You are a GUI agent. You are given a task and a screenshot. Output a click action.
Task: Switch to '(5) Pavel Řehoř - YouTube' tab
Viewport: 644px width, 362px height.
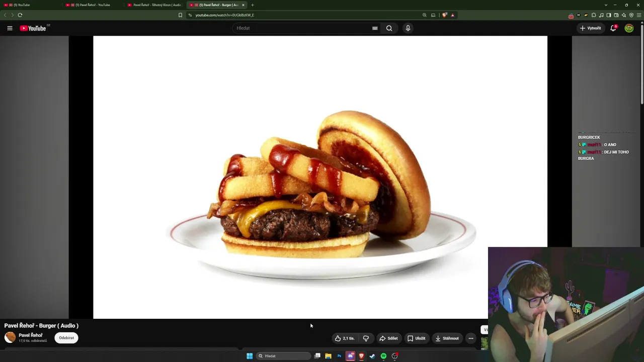coord(93,5)
